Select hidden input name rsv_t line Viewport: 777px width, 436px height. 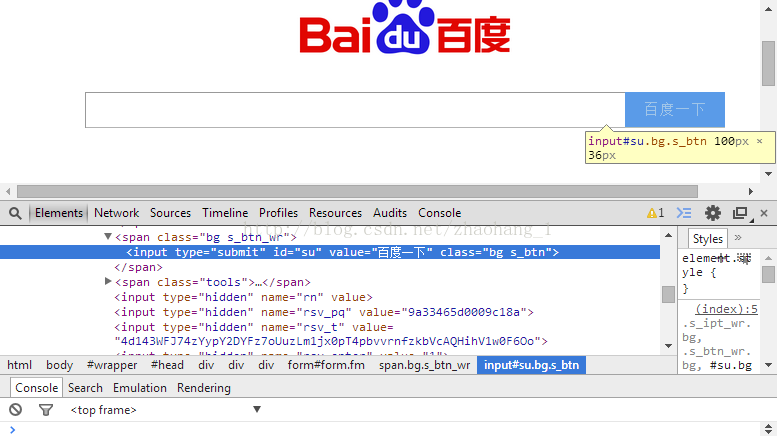pos(331,334)
